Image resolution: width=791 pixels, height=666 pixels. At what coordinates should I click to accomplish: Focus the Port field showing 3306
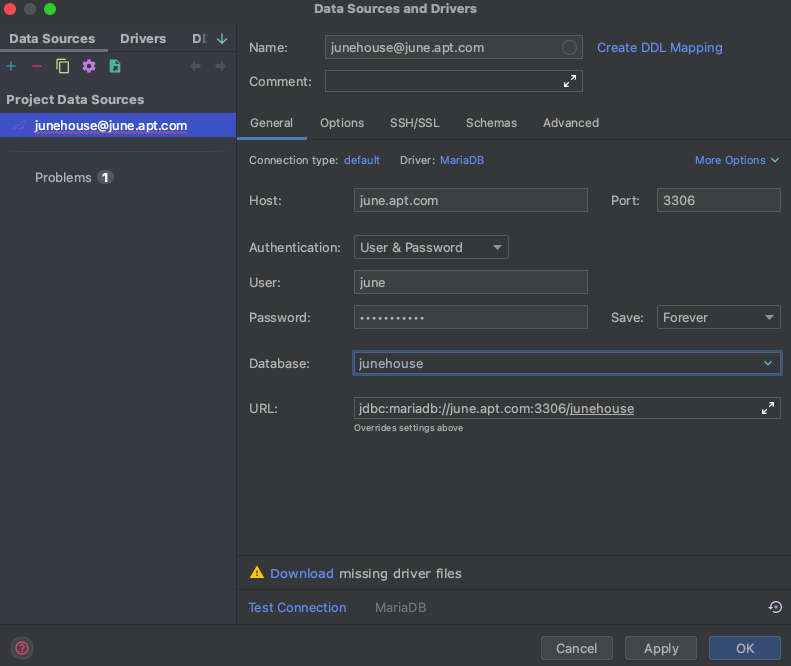[x=718, y=200]
